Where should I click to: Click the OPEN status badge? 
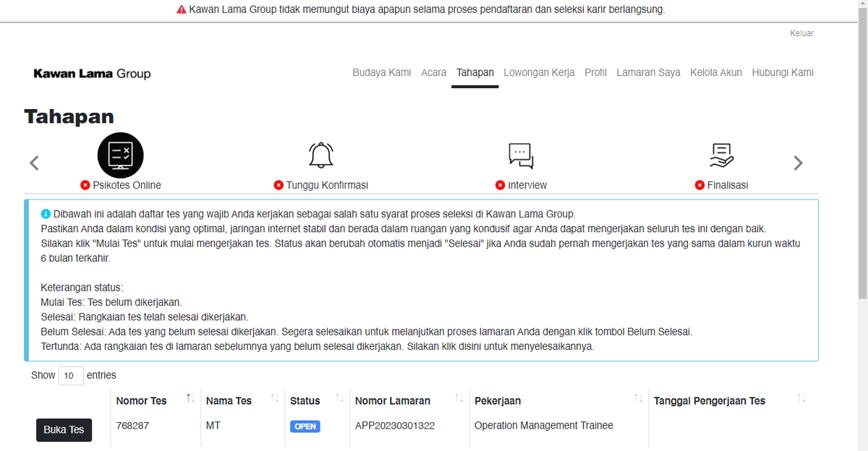point(305,426)
